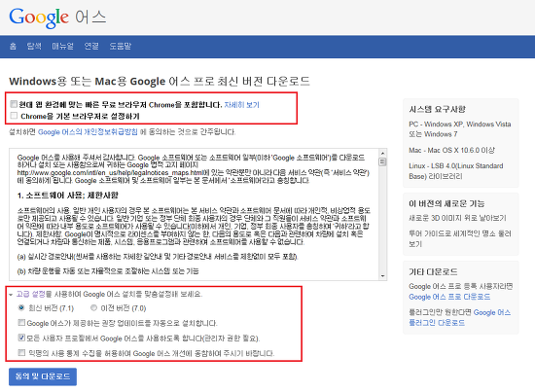The height and width of the screenshot is (392, 535).
Task: Click 시스템 요구사항 heading
Action: click(x=437, y=109)
